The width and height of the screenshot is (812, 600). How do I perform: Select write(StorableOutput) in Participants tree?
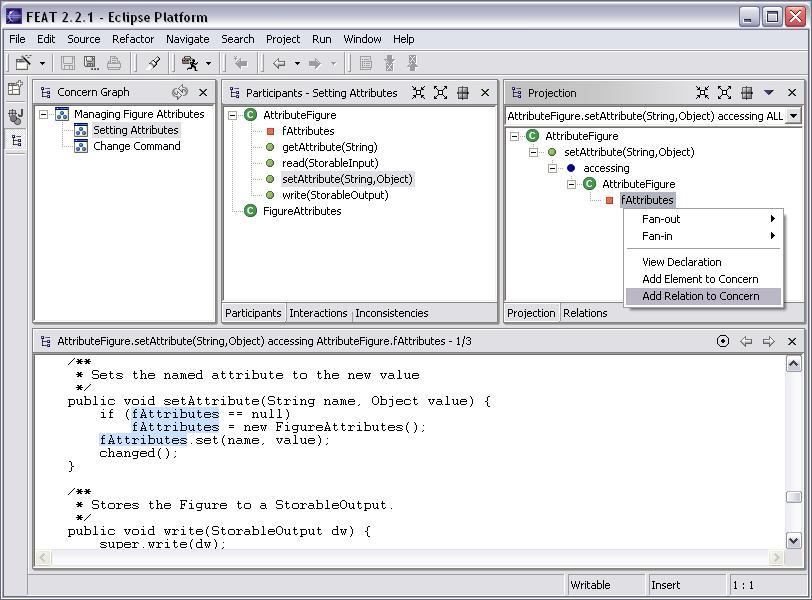pyautogui.click(x=335, y=195)
